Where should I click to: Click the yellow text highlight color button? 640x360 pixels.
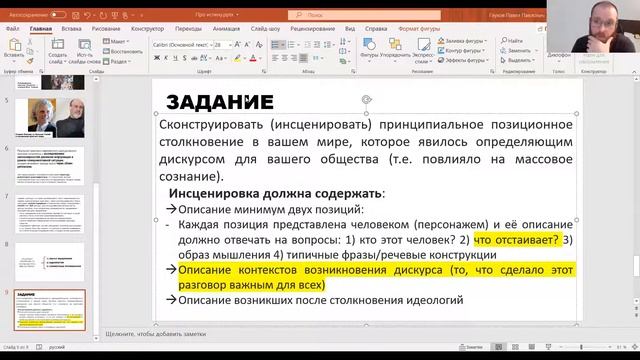237,58
